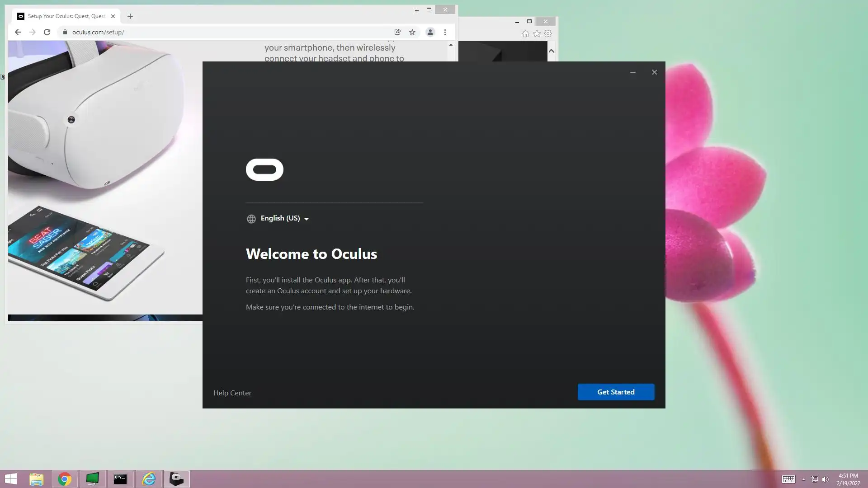Click the Chrome profile avatar icon
The image size is (868, 488).
pyautogui.click(x=430, y=32)
